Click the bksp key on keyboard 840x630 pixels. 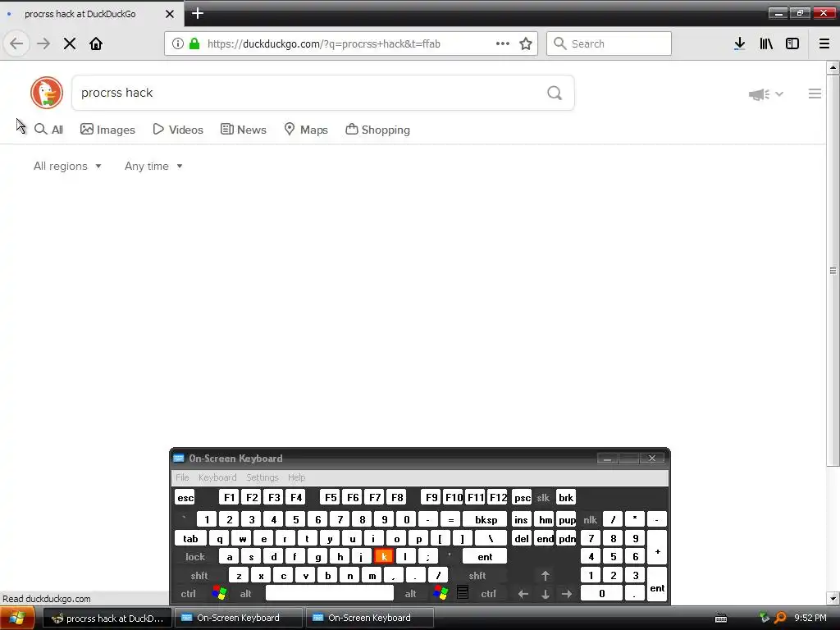486,519
